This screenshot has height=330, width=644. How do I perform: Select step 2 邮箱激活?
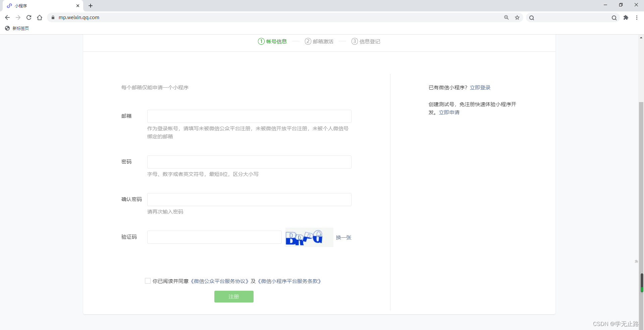pos(319,41)
